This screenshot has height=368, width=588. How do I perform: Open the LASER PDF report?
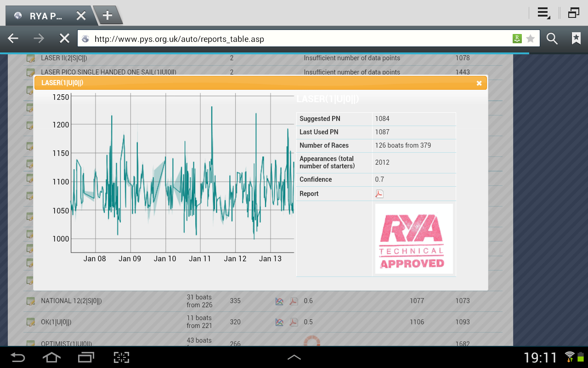(x=379, y=194)
